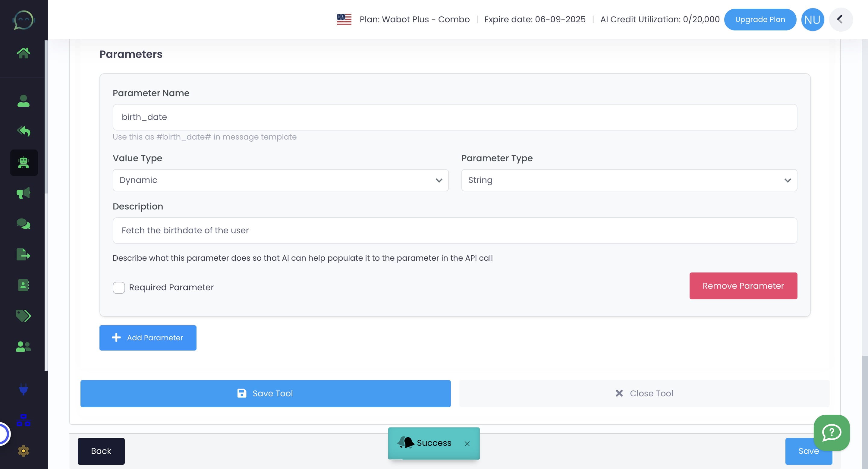Viewport: 868px width, 469px height.
Task: Open the gear settings icon in sidebar
Action: point(23,451)
